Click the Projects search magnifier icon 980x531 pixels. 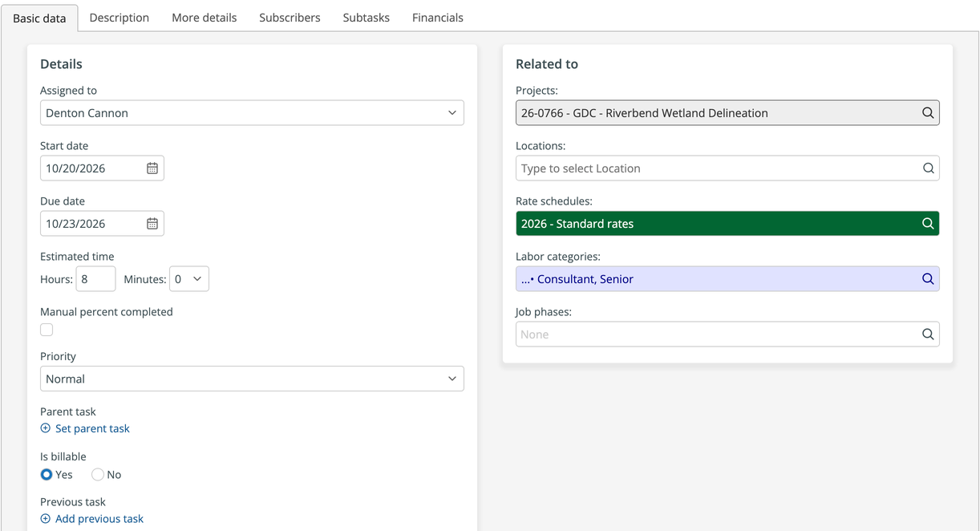(x=928, y=113)
